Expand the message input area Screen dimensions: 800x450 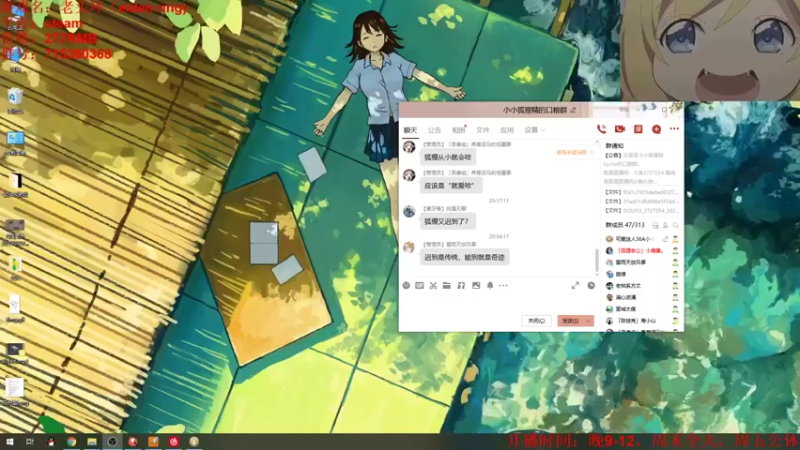[575, 286]
